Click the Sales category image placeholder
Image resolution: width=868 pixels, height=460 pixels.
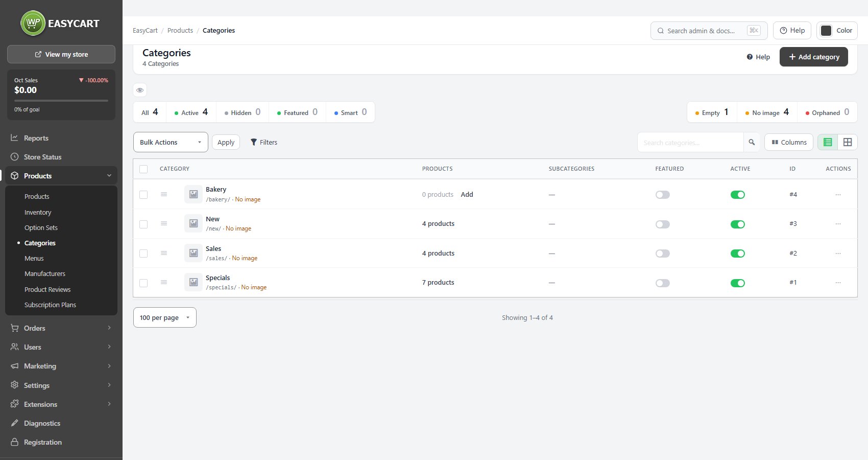194,253
